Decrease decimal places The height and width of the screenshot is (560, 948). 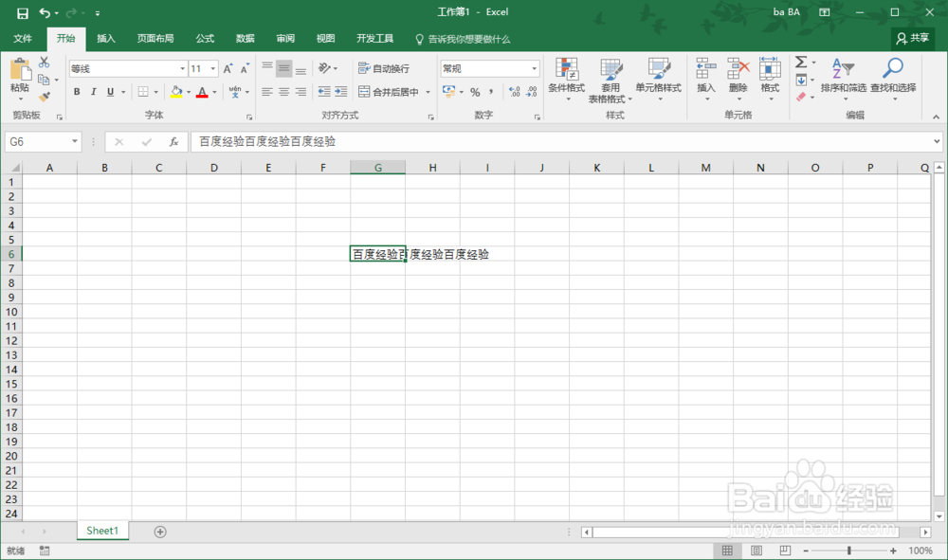[532, 92]
